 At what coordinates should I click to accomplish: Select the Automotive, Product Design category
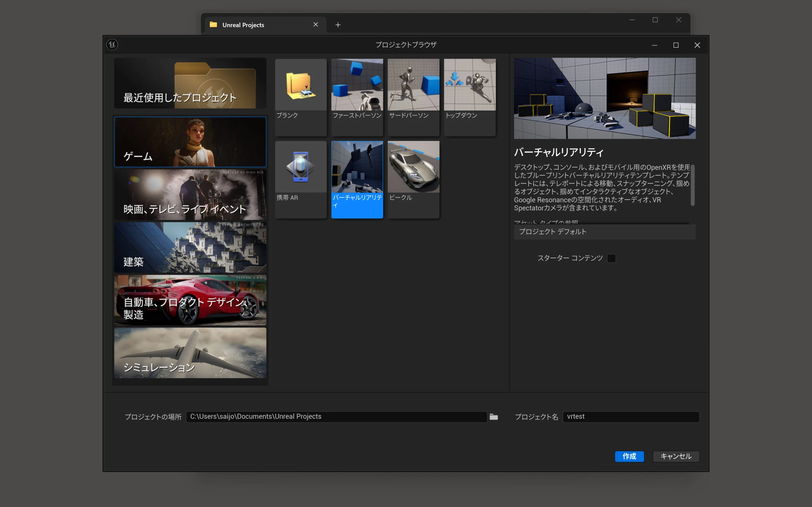(190, 300)
